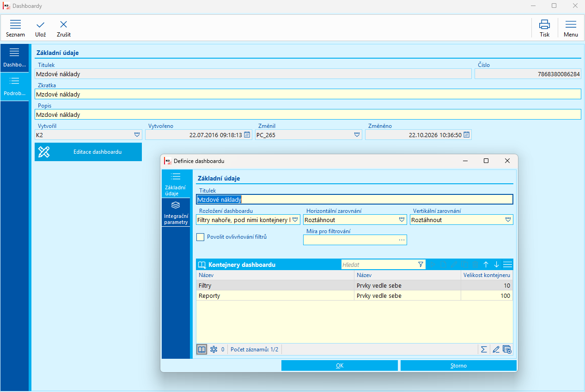The image size is (585, 392).
Task: Switch to the Dashboardy sidebar tab
Action: click(14, 58)
